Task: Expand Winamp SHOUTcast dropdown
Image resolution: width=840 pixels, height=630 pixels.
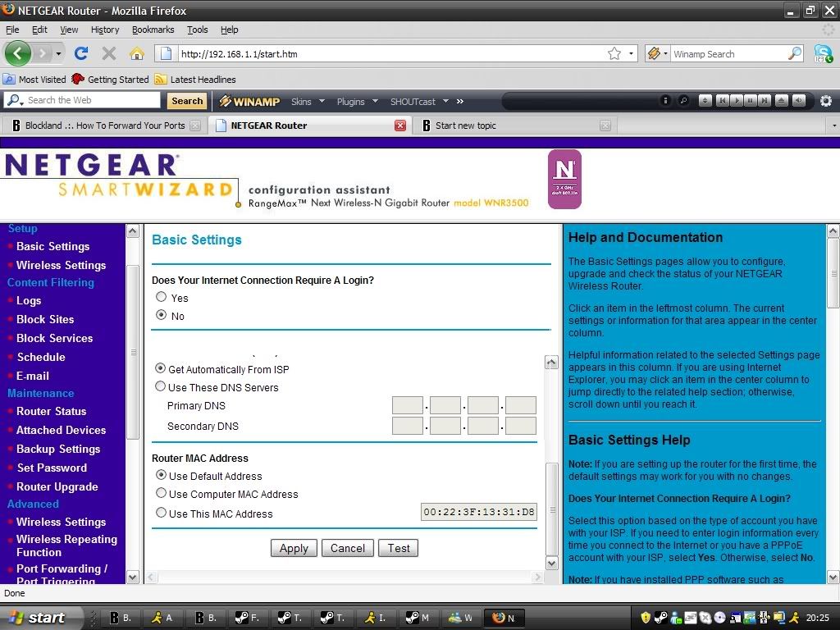Action: click(445, 101)
